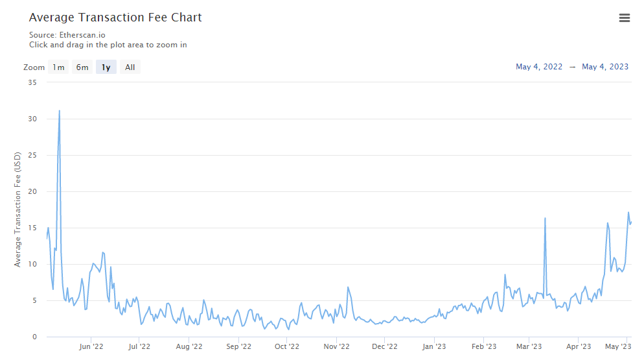The height and width of the screenshot is (360, 644).
Task: Click the 35 y-axis label
Action: point(32,82)
